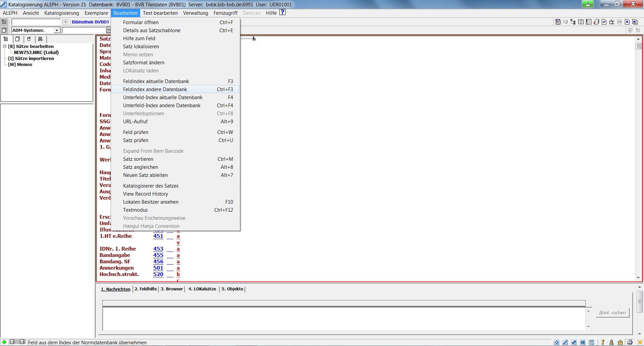Click the field tag link 451

pos(158,236)
